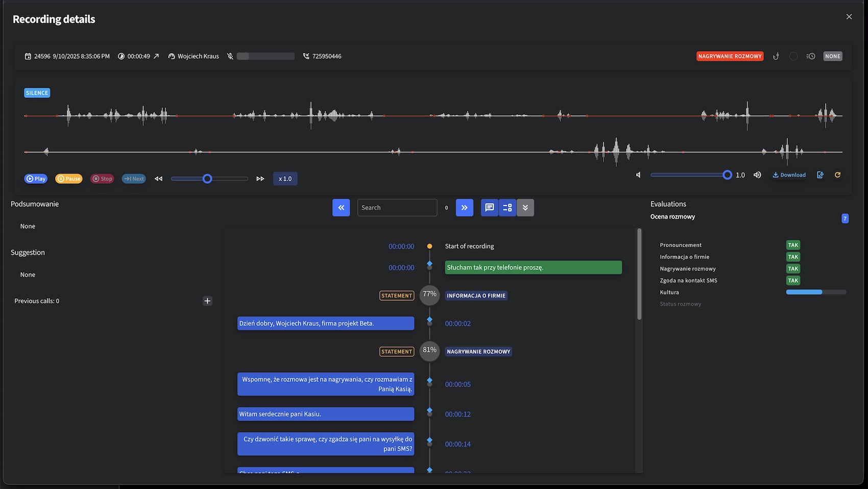
Task: Toggle the empty circle status indicator
Action: coord(793,56)
